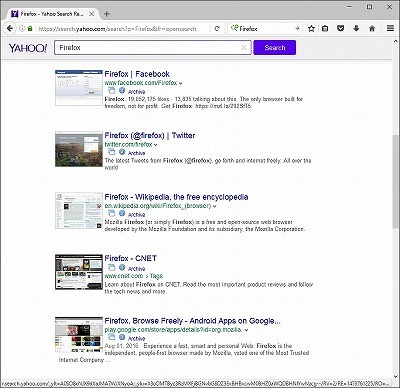
Task: Expand dropdown arrow next to facebook.com URL
Action: 181,83
